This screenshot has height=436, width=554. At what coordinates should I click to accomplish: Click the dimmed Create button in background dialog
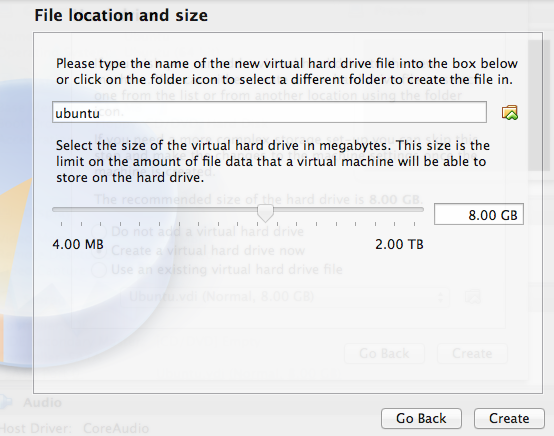coord(472,353)
